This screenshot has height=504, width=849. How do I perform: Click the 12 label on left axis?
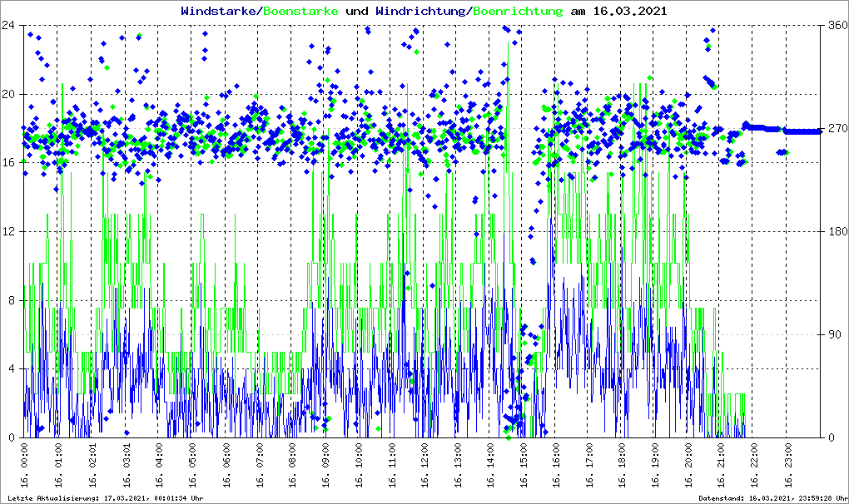coord(9,231)
